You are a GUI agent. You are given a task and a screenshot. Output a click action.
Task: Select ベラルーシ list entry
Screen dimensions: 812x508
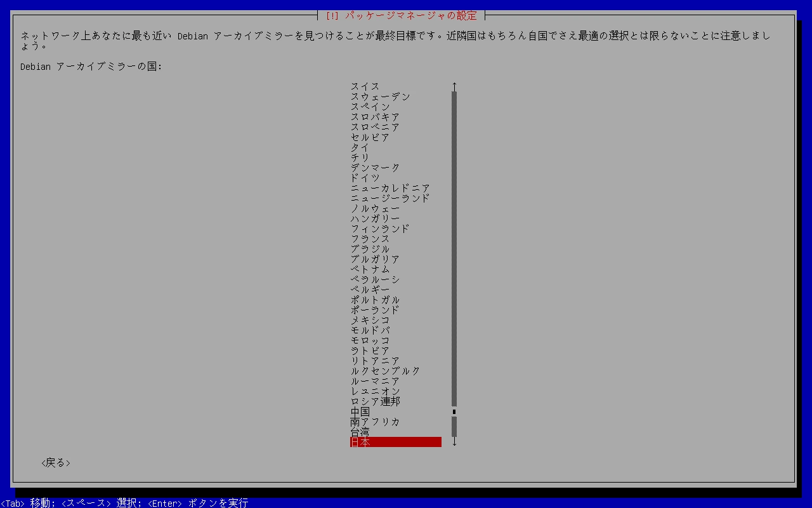point(375,279)
